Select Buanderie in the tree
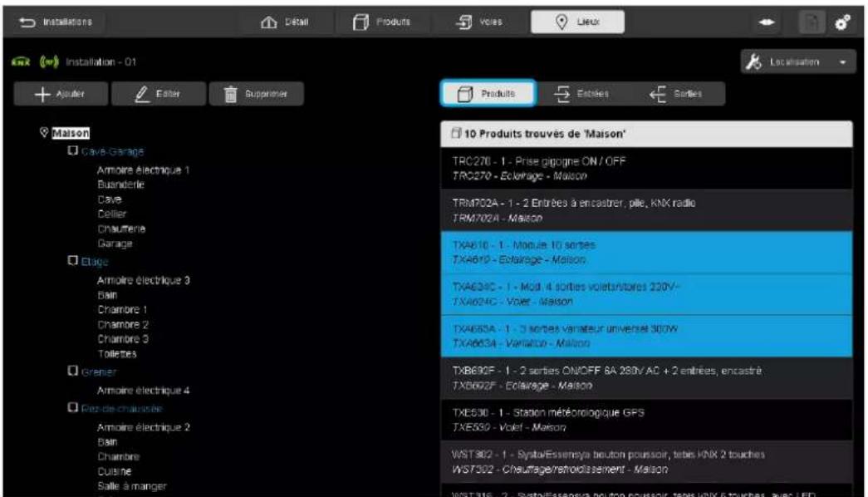This screenshot has width=868, height=497. [x=120, y=185]
